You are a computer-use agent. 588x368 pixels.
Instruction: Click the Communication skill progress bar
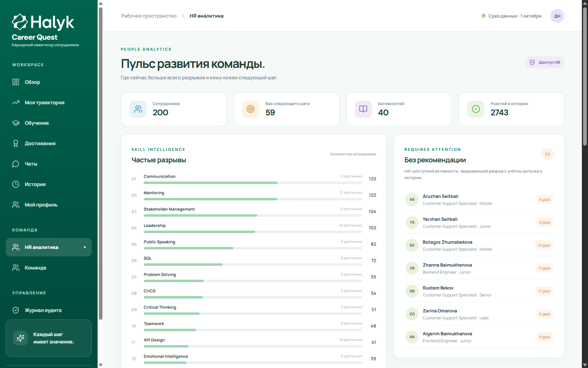pyautogui.click(x=253, y=183)
